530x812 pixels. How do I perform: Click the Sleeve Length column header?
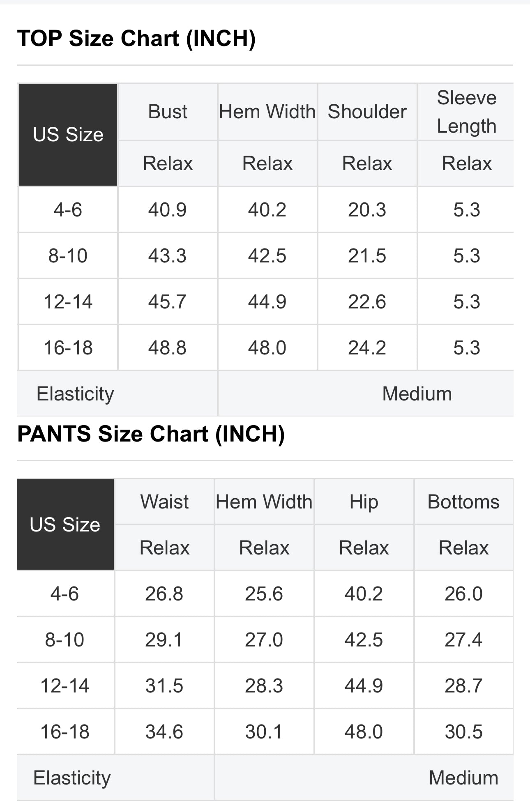tap(466, 112)
